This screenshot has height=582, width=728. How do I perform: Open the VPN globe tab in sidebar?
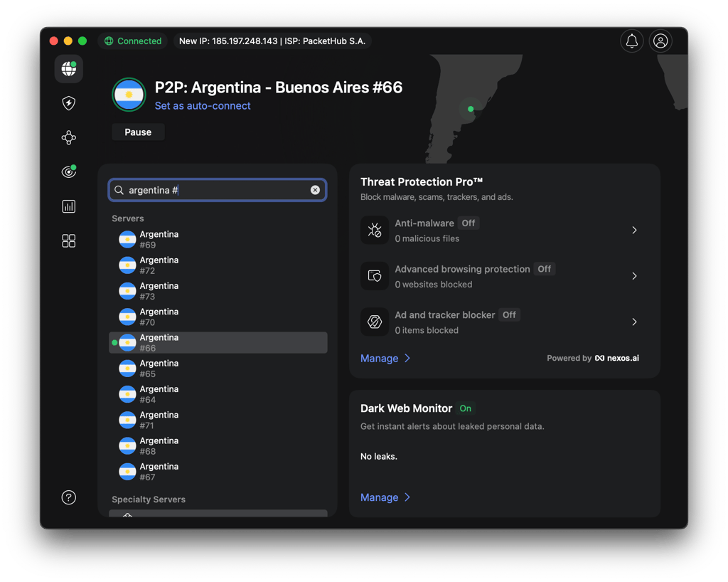pos(69,69)
